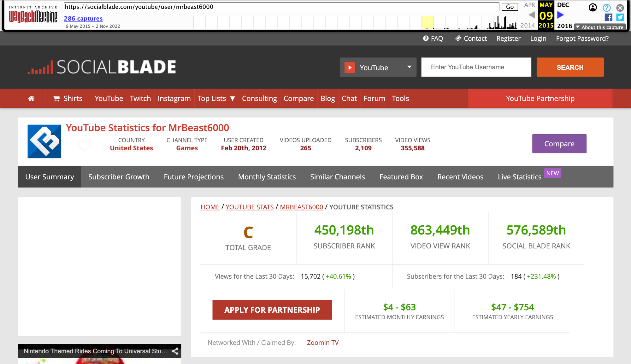Click the Login link
This screenshot has width=631, height=364.
point(538,38)
